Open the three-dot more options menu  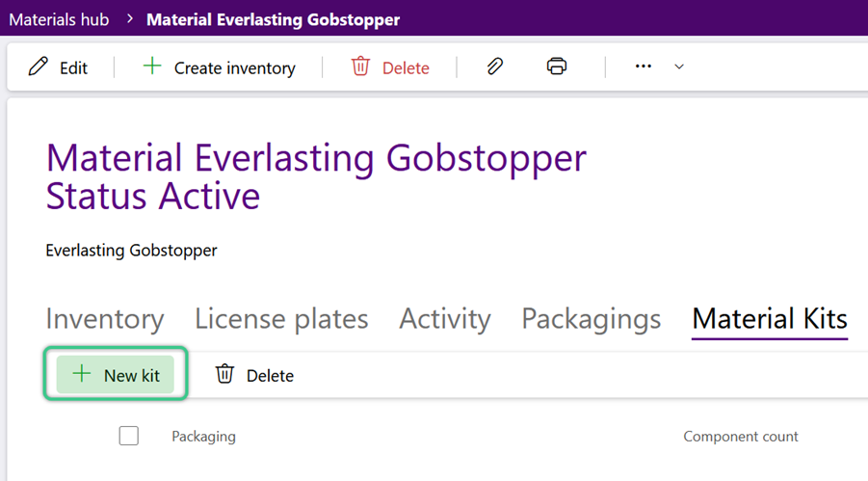coord(644,66)
